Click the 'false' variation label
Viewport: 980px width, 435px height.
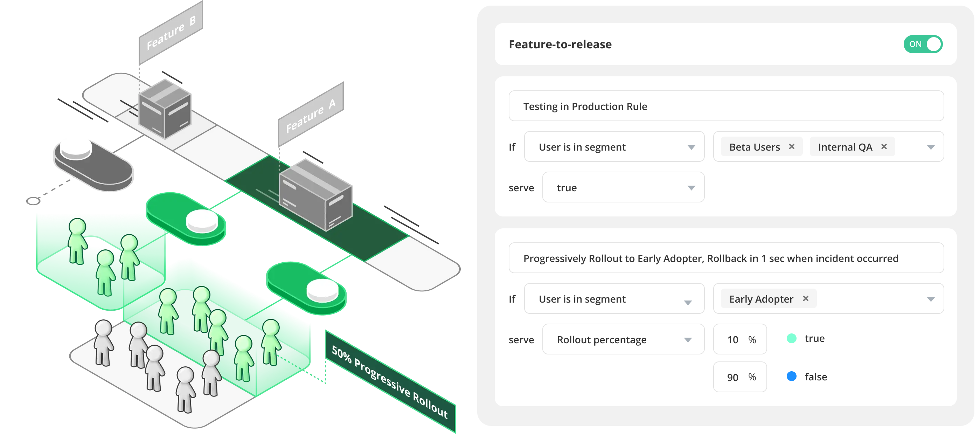(816, 377)
